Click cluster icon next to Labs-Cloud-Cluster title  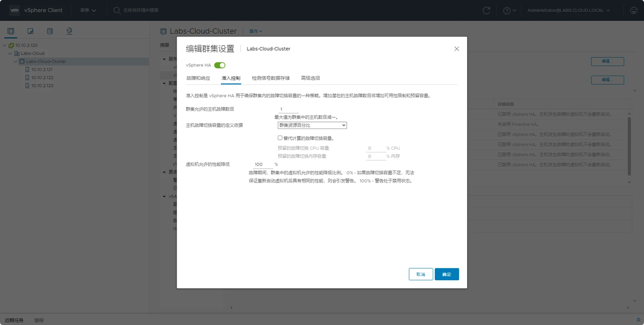point(164,31)
